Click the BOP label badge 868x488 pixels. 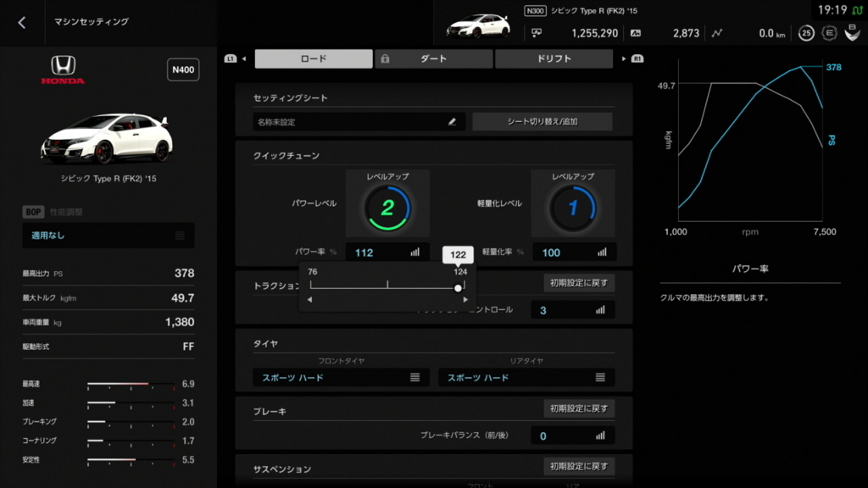click(x=33, y=212)
